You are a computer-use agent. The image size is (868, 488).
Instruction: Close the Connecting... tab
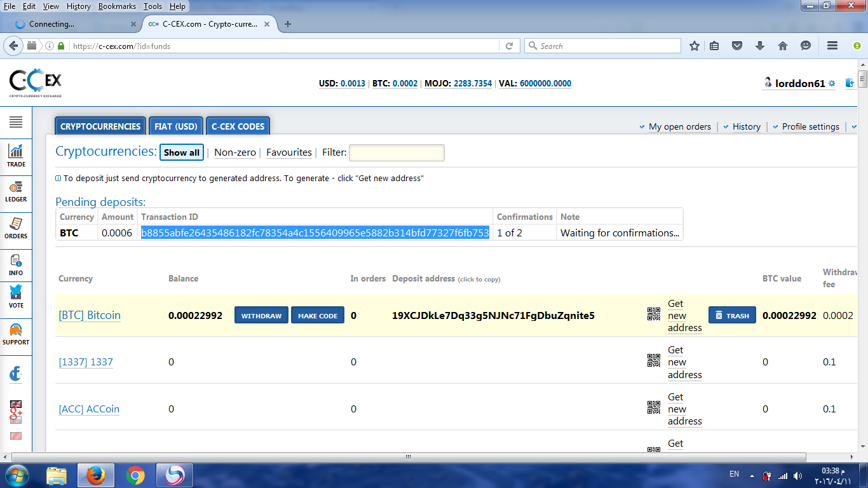tap(133, 24)
